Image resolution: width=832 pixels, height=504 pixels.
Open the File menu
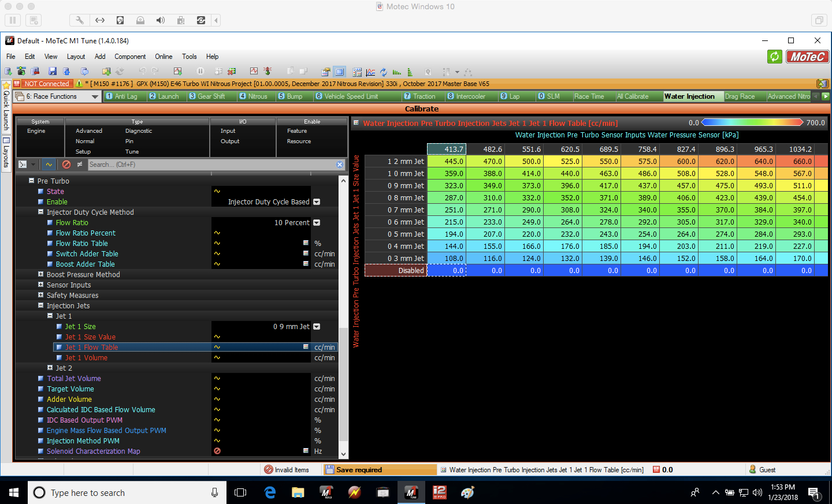[x=11, y=57]
